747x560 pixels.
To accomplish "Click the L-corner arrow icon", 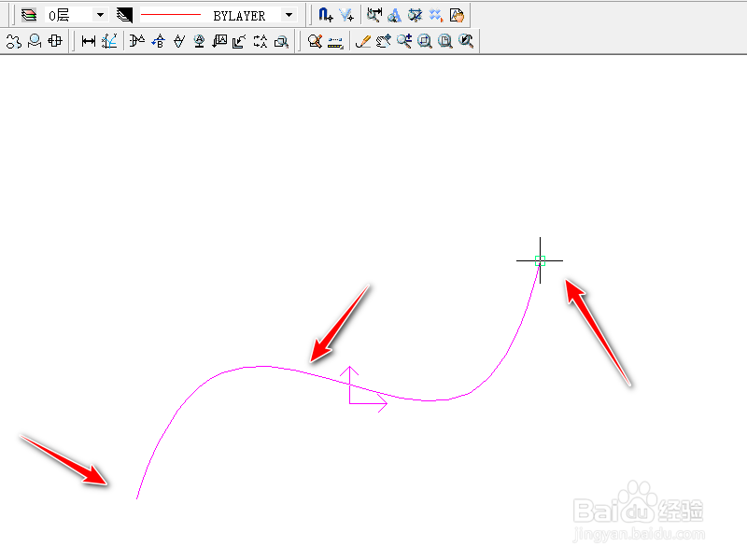I will pos(239,41).
